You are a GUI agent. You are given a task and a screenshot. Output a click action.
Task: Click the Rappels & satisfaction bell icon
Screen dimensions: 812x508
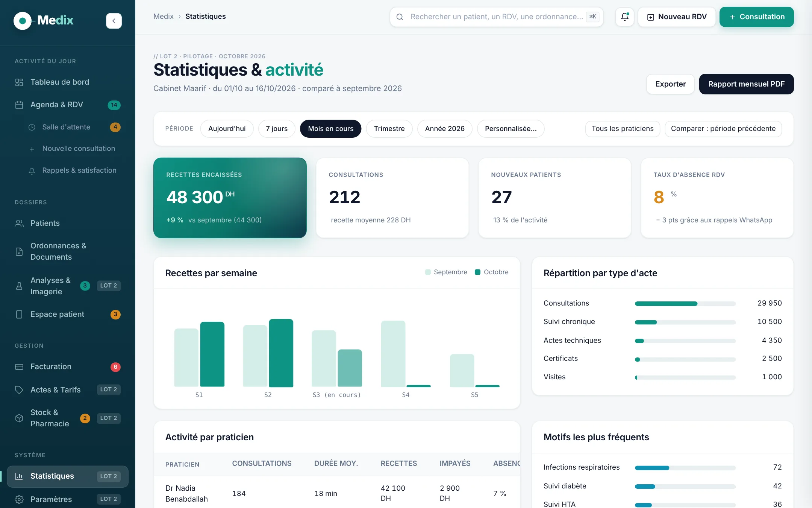coord(32,171)
